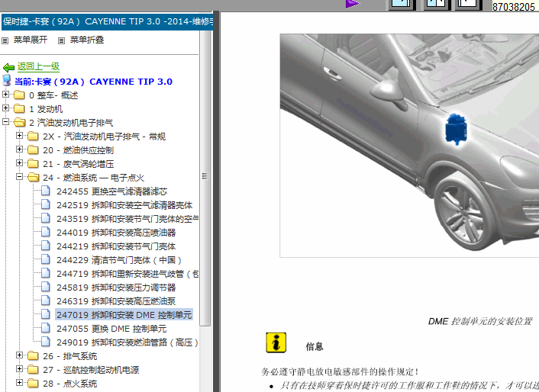
Task: Click the DME 控制单元的安装位置 caption
Action: point(480,321)
